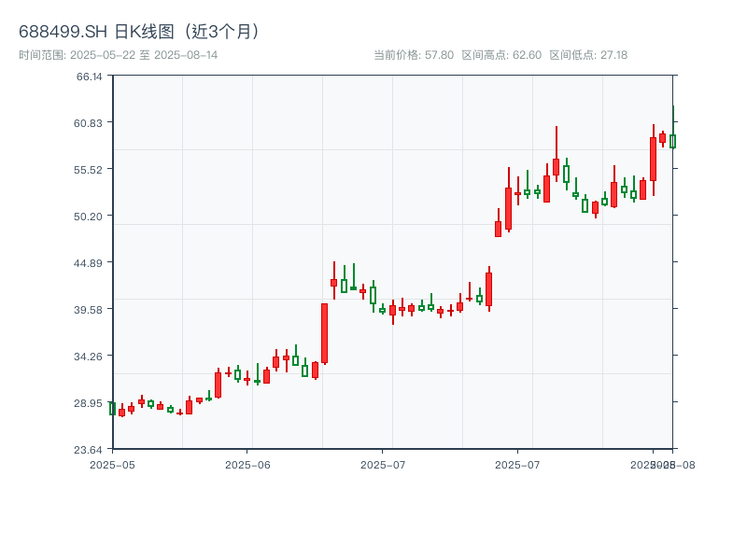
Task: Click the 34.26 y-axis tick label
Action: pos(90,356)
